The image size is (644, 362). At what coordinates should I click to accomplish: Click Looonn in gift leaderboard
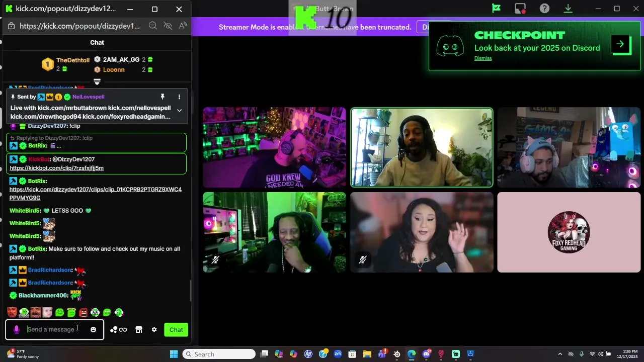click(x=114, y=70)
